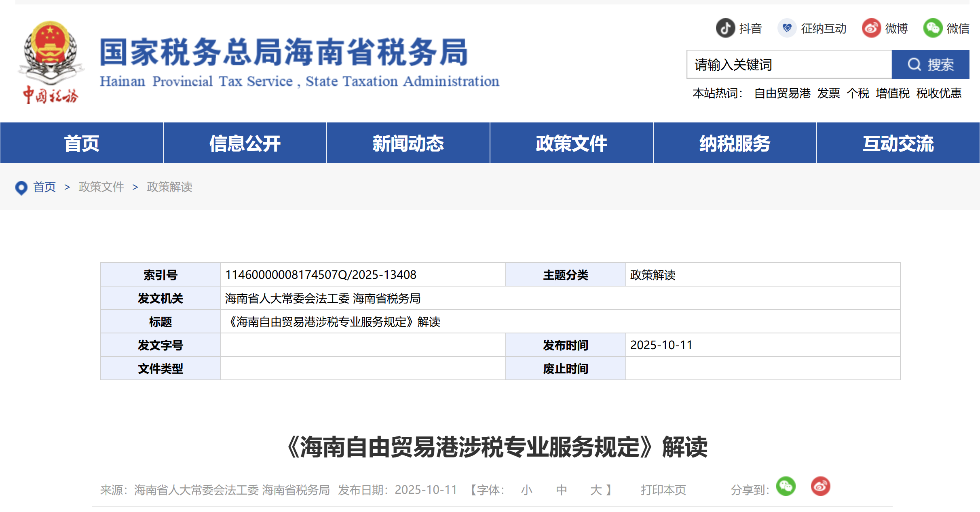Click the 文件类型 table header cell
The image size is (980, 512).
tap(161, 369)
